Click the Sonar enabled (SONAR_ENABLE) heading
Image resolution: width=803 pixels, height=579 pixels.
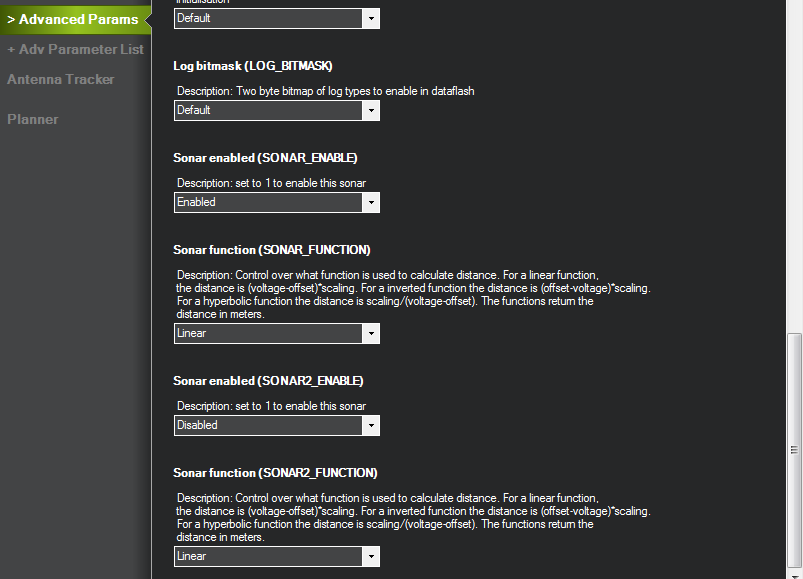pyautogui.click(x=265, y=157)
